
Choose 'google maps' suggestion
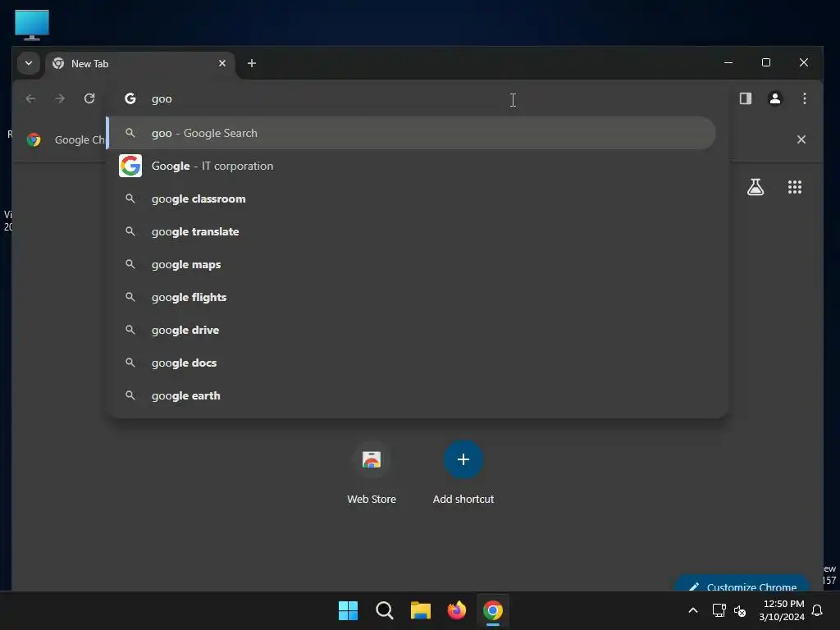coord(412,264)
